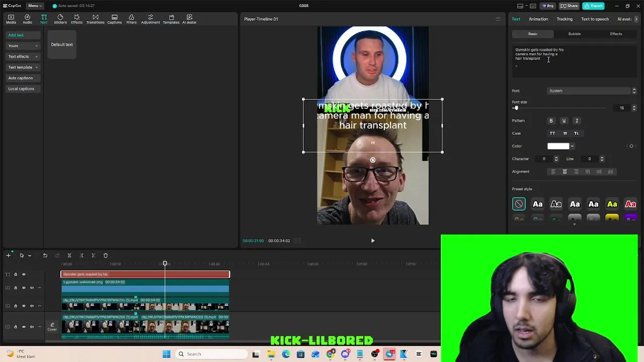Open the Captions panel
The height and width of the screenshot is (362, 644).
pyautogui.click(x=114, y=19)
